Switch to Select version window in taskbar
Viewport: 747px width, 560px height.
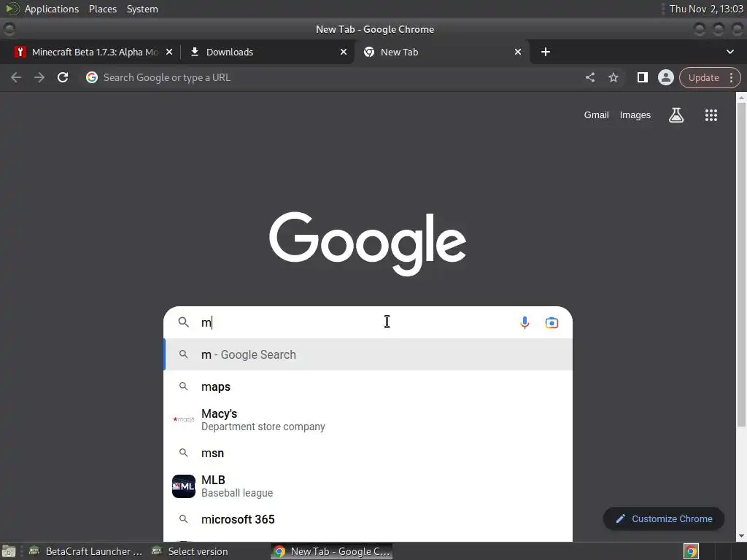(x=190, y=551)
